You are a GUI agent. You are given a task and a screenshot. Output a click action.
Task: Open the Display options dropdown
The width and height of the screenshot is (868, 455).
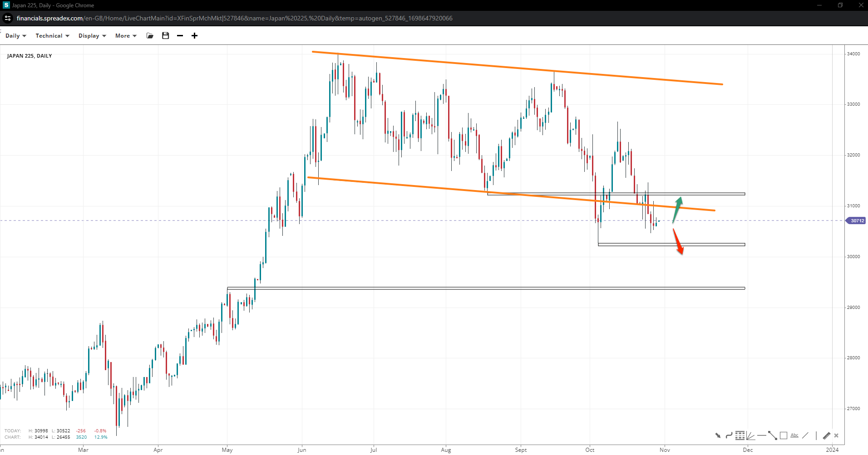click(92, 36)
